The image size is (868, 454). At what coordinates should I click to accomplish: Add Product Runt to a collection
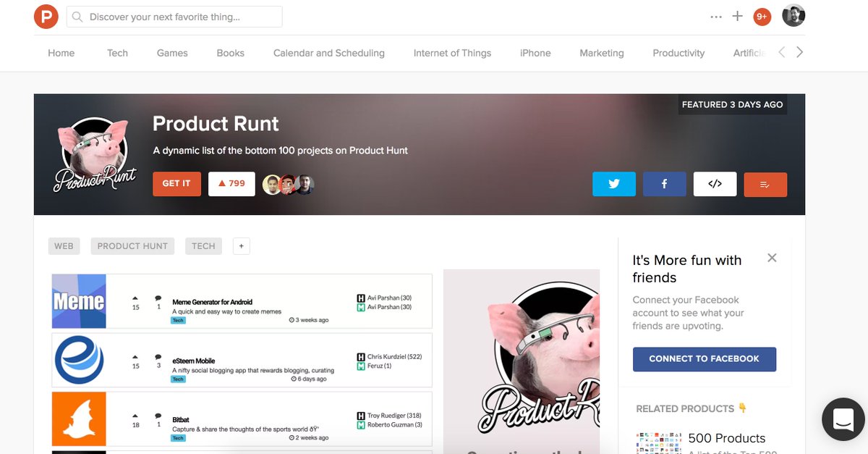pyautogui.click(x=765, y=185)
